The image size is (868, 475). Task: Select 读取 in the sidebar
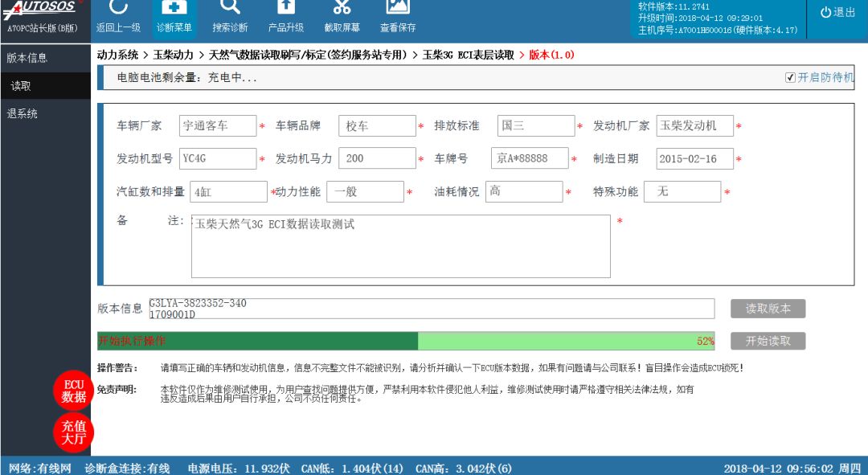[x=45, y=86]
